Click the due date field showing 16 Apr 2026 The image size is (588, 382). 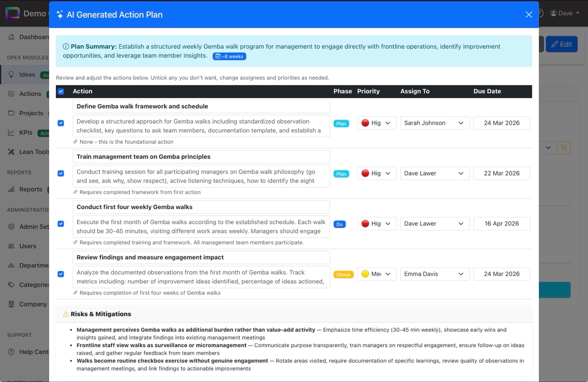tap(502, 224)
